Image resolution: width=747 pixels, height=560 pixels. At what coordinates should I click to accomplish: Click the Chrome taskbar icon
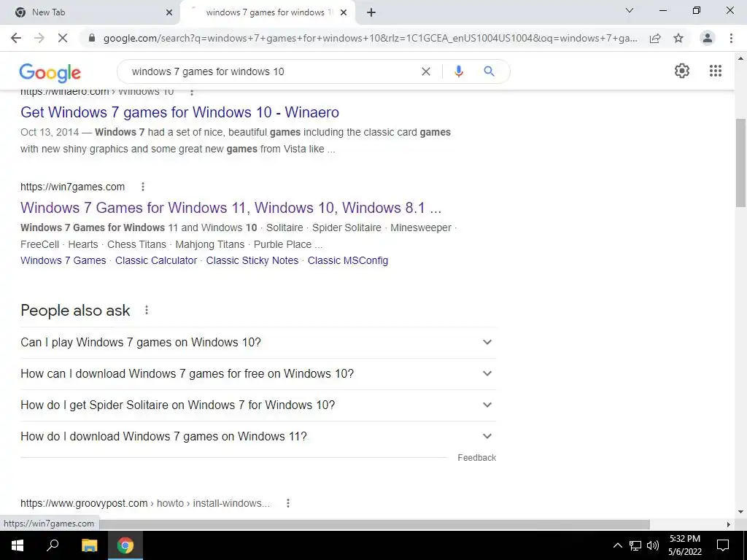(x=125, y=545)
